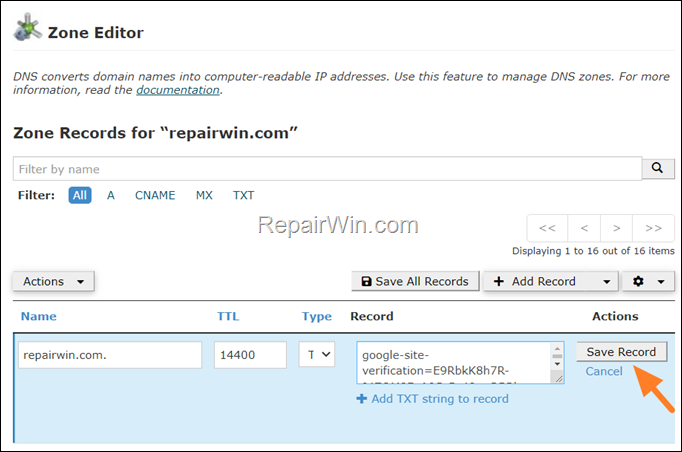Focus the Filter by name field

point(328,169)
